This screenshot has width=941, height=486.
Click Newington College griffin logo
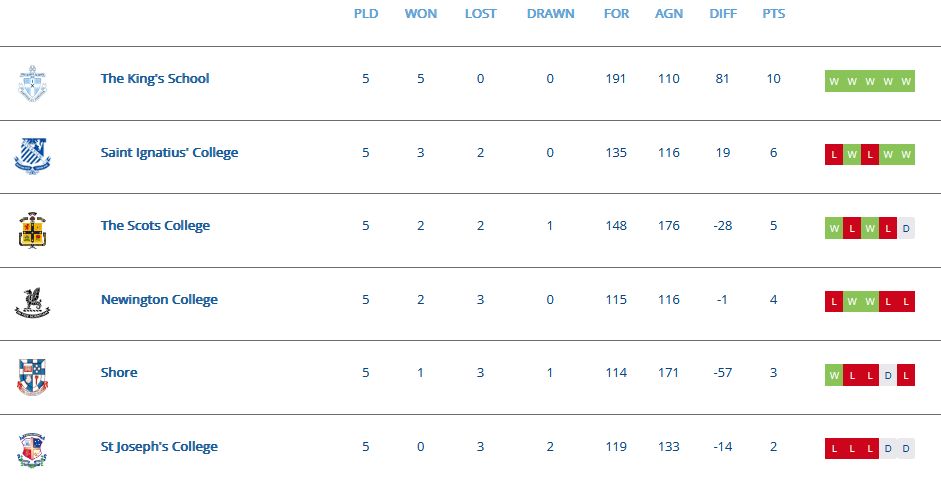pyautogui.click(x=32, y=304)
